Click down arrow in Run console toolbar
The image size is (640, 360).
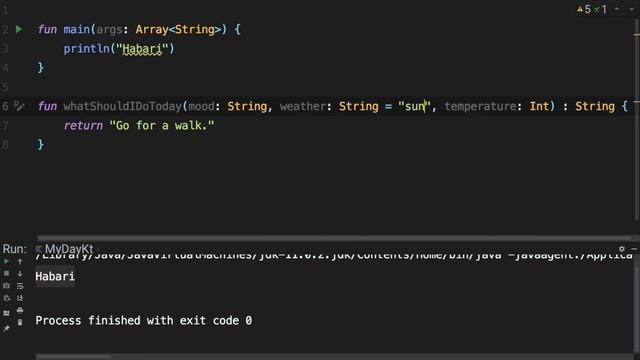pos(20,273)
